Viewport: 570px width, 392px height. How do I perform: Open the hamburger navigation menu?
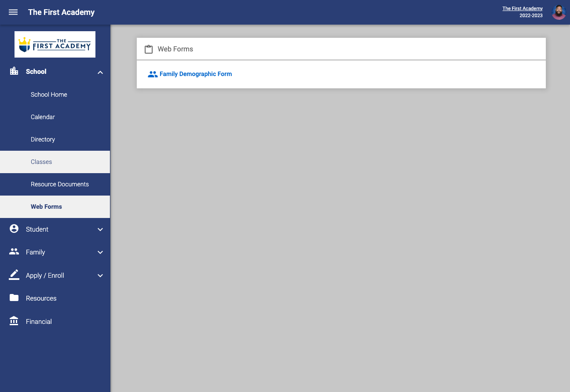pos(13,12)
